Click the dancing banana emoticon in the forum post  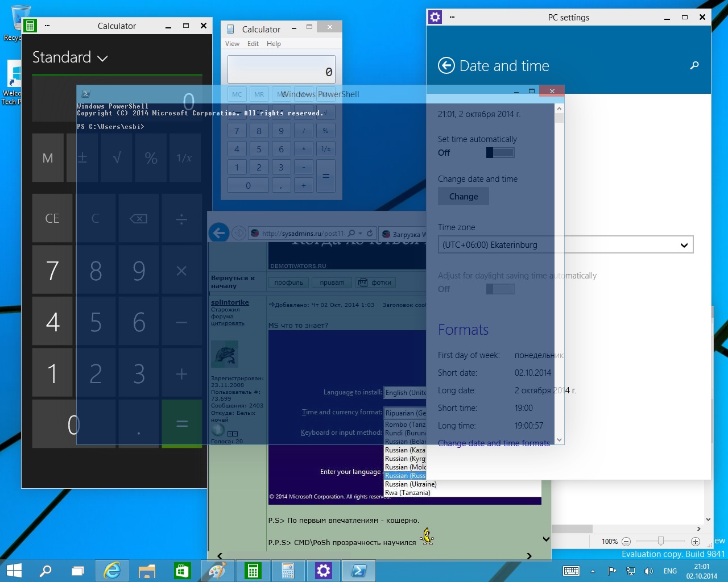pyautogui.click(x=427, y=536)
